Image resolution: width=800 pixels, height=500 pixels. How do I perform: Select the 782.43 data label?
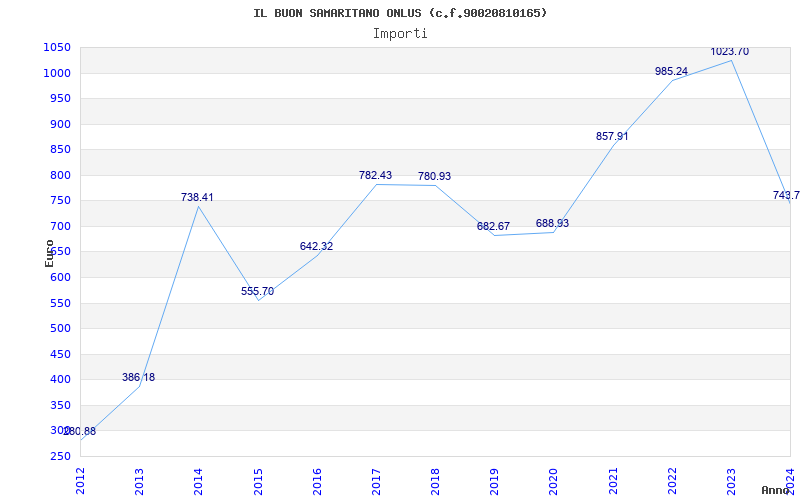pos(376,176)
